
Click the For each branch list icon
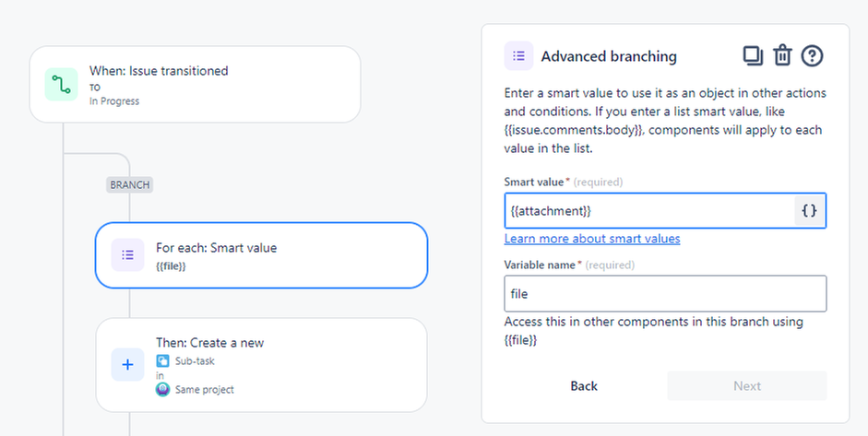[128, 255]
